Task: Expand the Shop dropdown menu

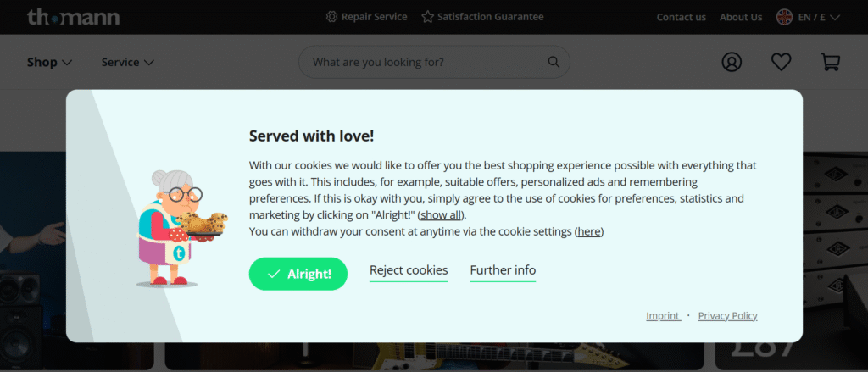Action: point(50,62)
